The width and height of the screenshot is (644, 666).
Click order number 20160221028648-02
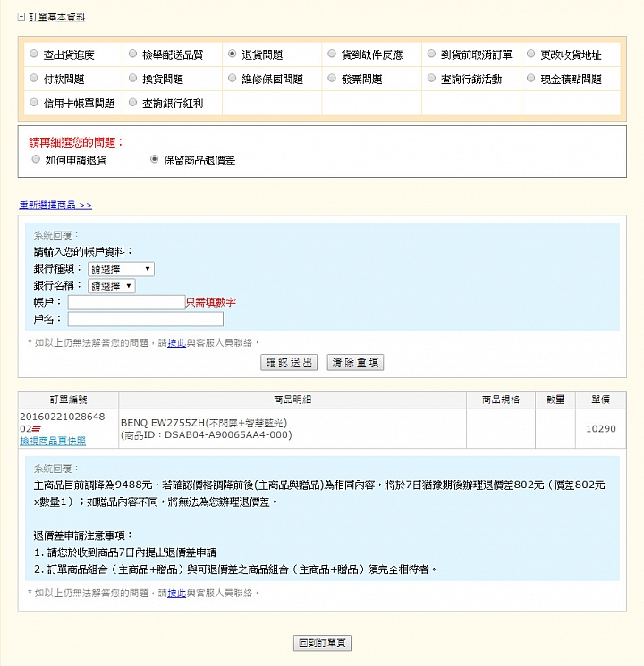[x=64, y=422]
